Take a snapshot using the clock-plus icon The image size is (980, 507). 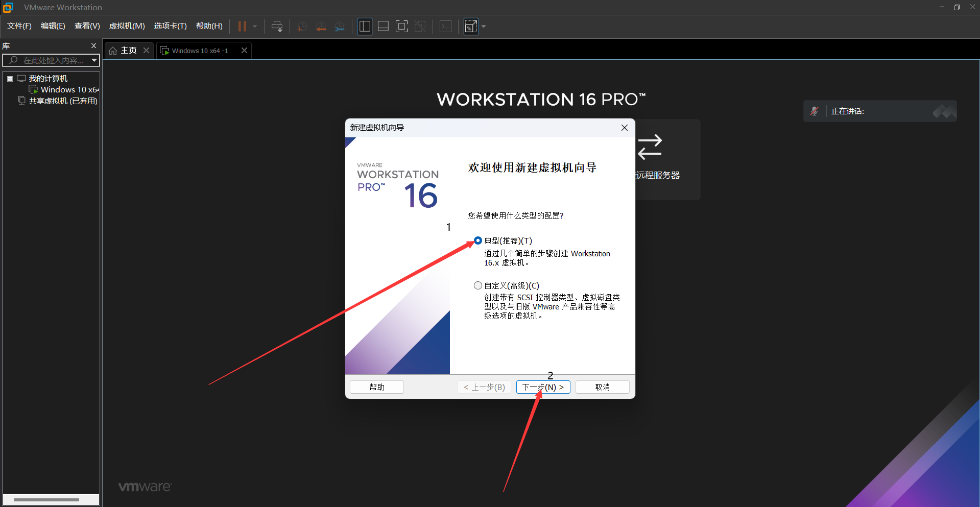302,27
